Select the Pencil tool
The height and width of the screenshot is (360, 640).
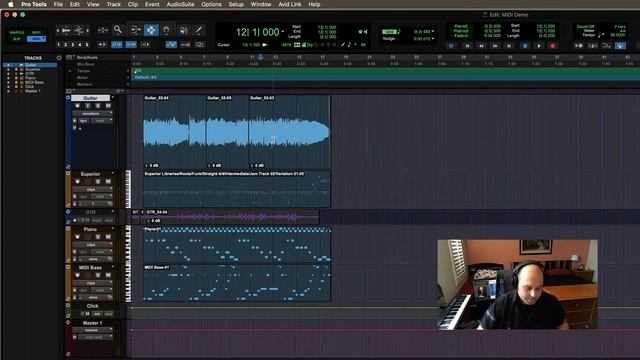(x=199, y=30)
